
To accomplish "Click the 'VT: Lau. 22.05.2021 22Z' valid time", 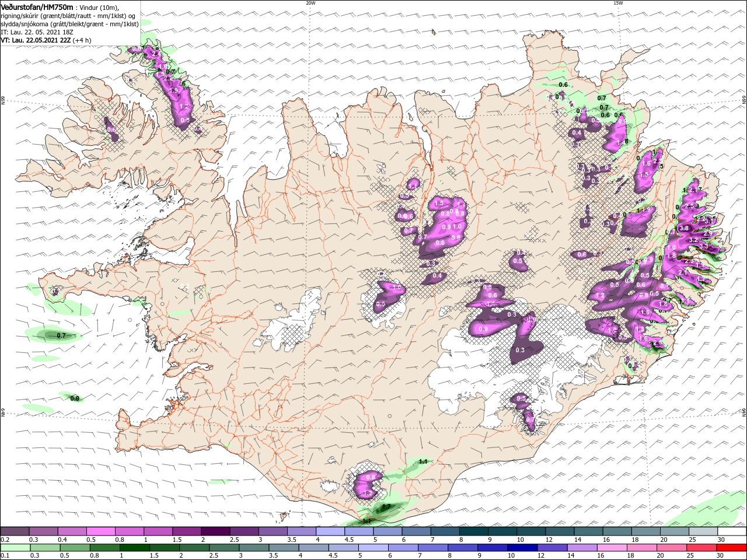I will point(36,40).
